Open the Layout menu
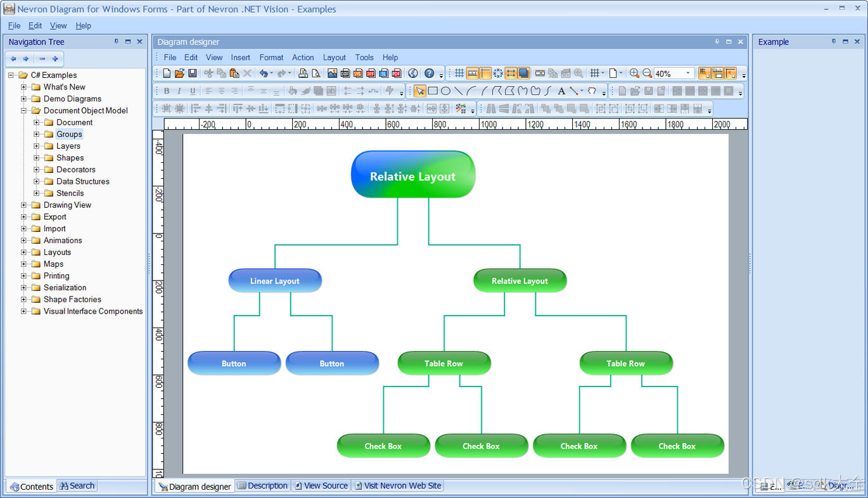 tap(334, 57)
